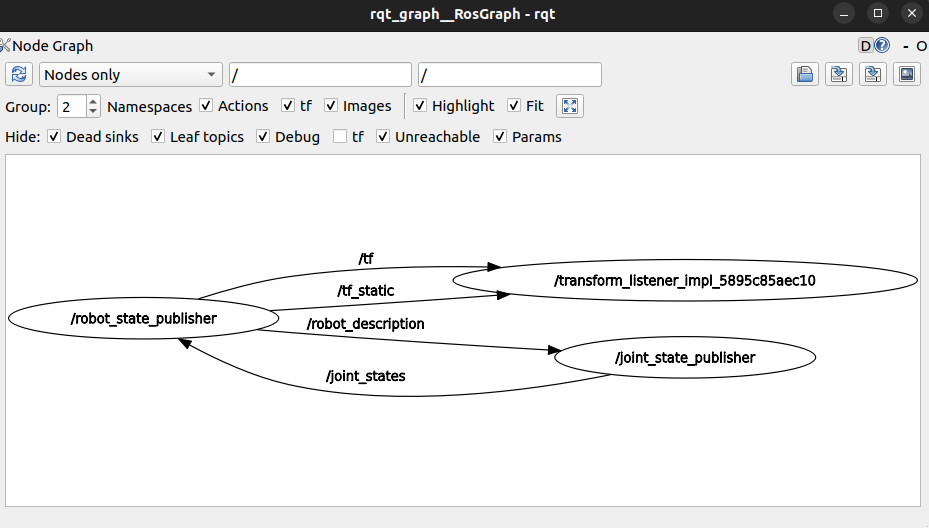Click the second topic filter text field
Image resolution: width=929 pixels, height=528 pixels.
(x=510, y=75)
